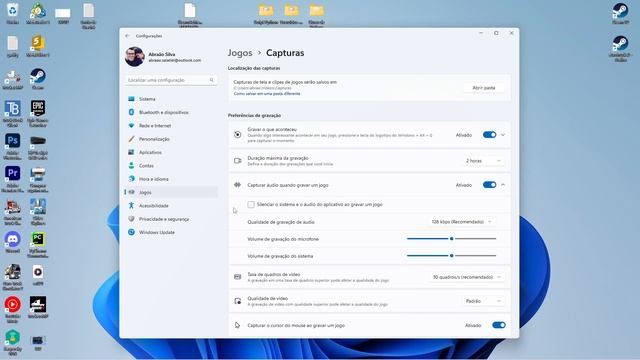Click the back arrow in Configurações window

pos(127,36)
